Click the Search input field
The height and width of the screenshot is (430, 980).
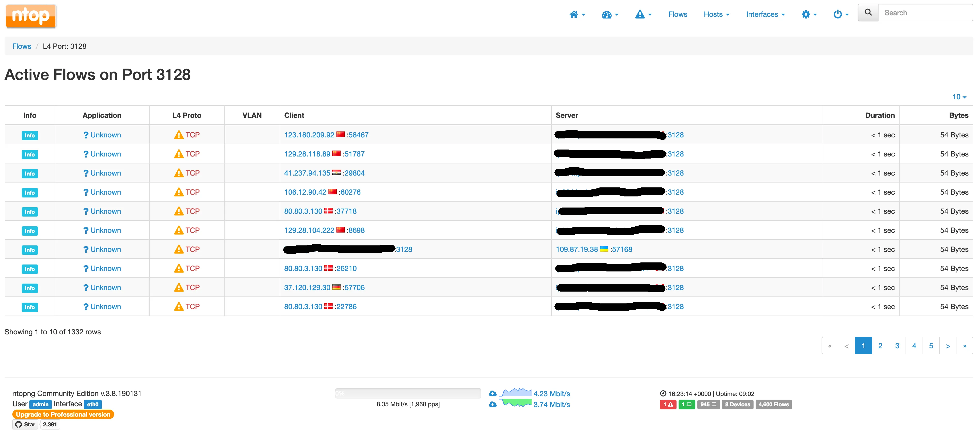[x=925, y=13]
